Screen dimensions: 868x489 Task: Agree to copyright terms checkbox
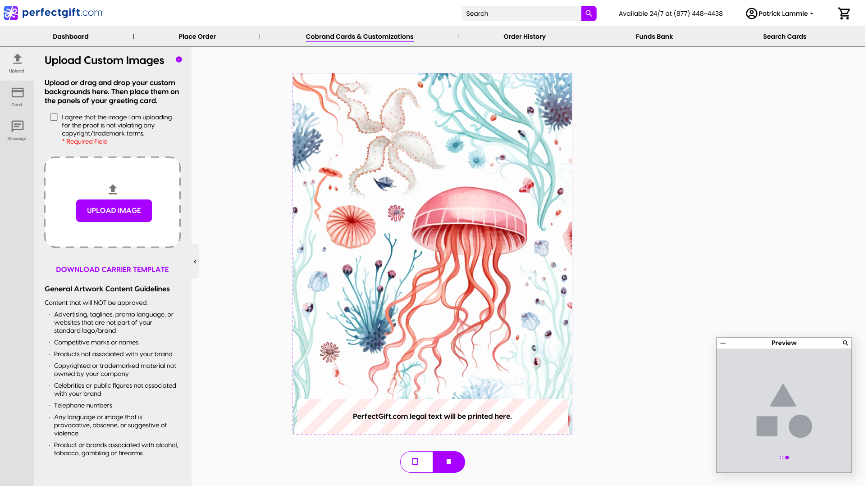pos(54,117)
